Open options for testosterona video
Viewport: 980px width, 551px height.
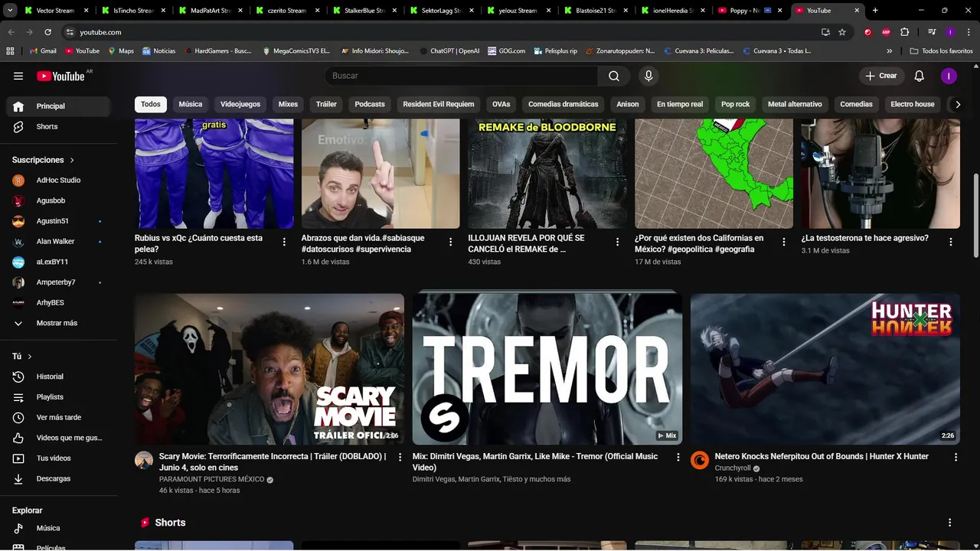tap(951, 242)
